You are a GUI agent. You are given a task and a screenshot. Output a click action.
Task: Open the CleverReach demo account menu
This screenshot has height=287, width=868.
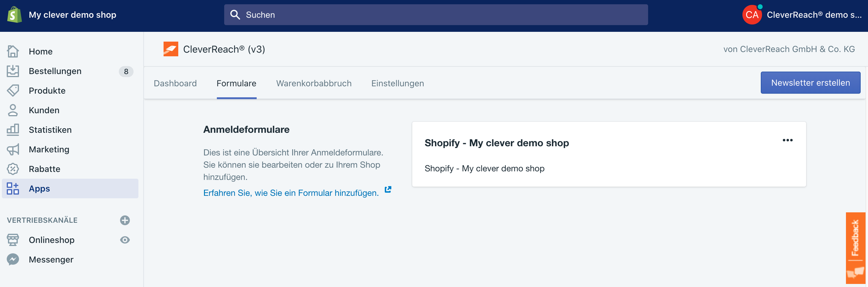(802, 15)
